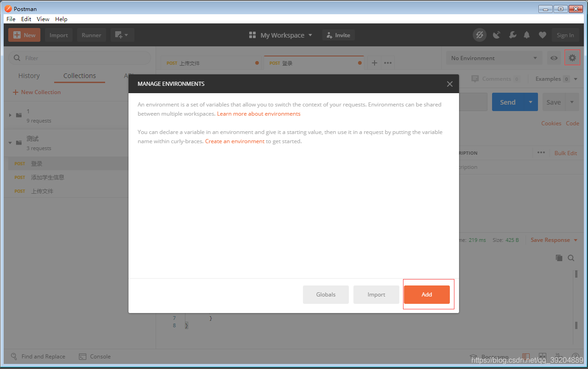Open the tab options ellipsis menu
588x369 pixels.
(388, 63)
